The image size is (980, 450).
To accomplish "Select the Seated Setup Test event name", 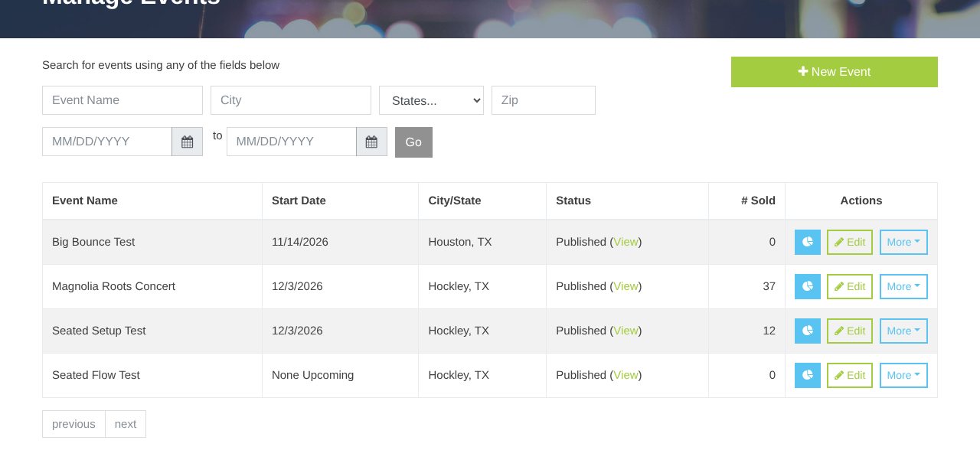I will (x=99, y=331).
